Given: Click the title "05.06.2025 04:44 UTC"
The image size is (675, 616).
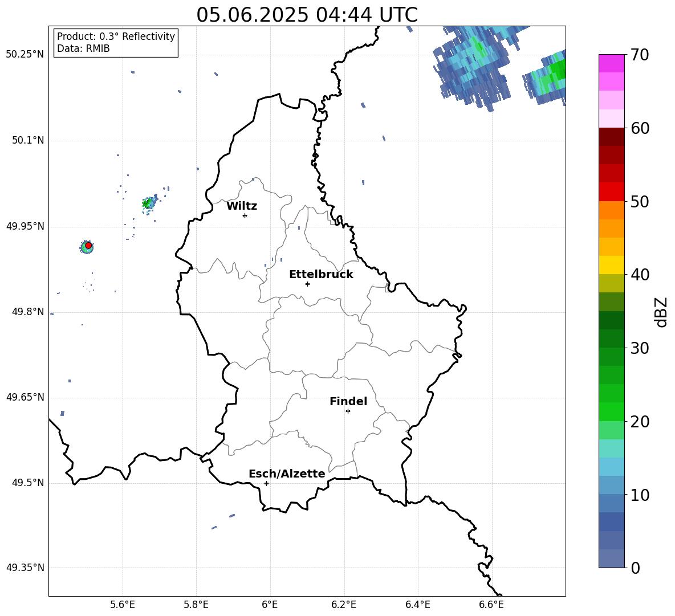Looking at the screenshot, I should point(307,15).
